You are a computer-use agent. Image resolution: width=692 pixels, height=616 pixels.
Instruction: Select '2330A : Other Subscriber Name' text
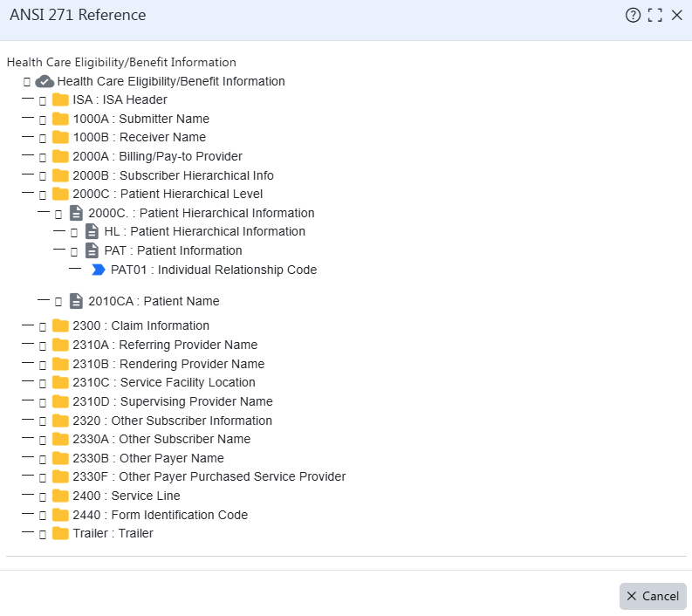click(161, 439)
